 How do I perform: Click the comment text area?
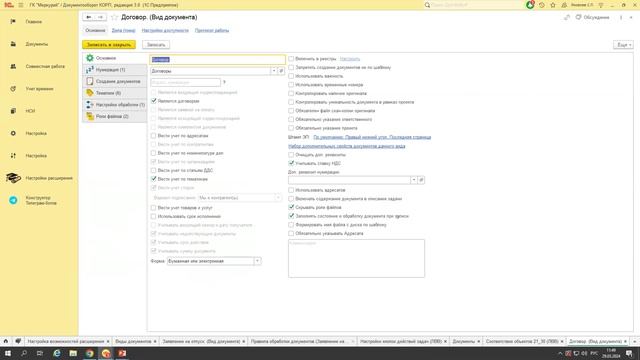(x=356, y=258)
